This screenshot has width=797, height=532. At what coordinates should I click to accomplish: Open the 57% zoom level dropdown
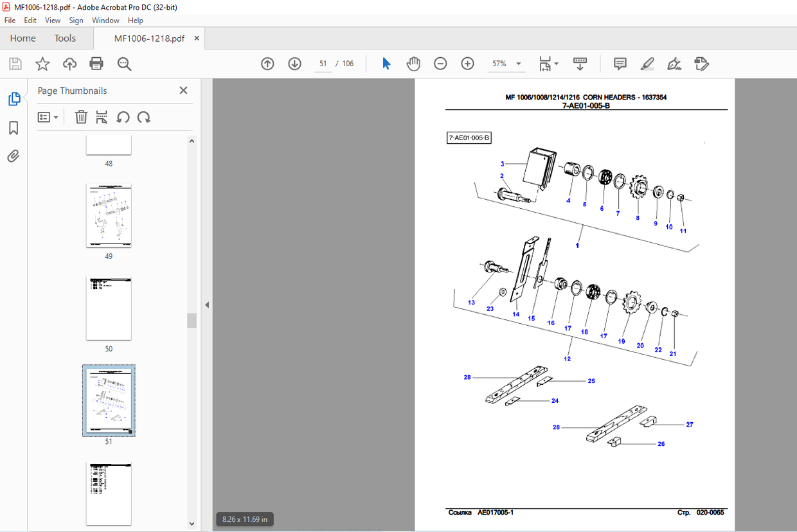click(x=518, y=64)
